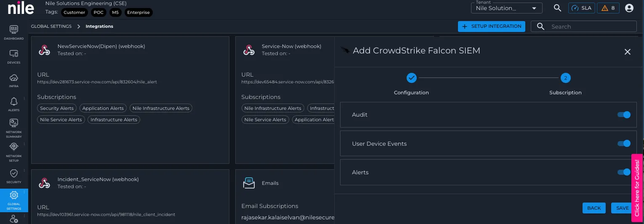644x224 pixels.
Task: Click the rajasekar.kalaiselvan email address
Action: click(x=288, y=217)
